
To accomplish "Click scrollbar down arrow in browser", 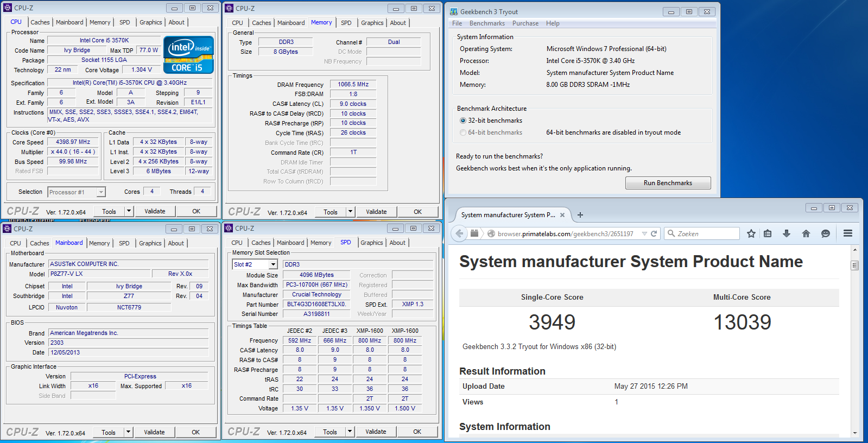I will click(x=855, y=433).
